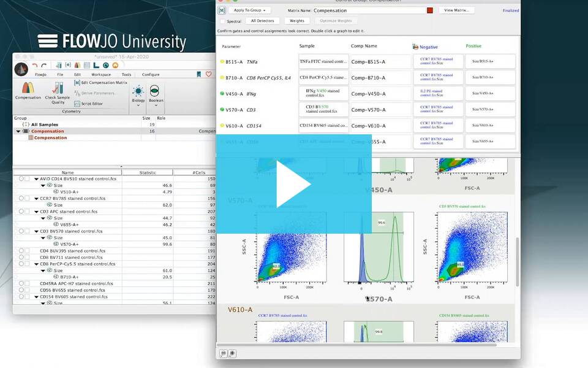Click the green status dot for V450-A
This screenshot has height=368, width=588.
coord(222,93)
